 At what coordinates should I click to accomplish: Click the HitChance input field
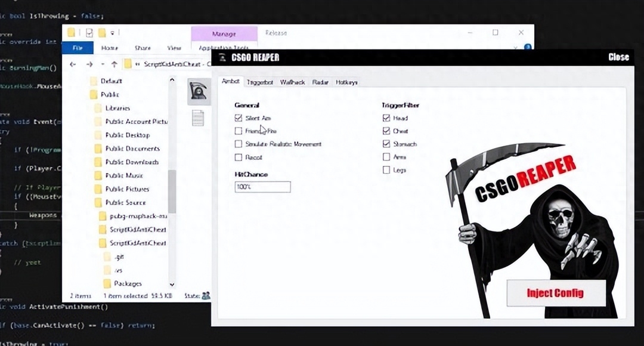[262, 187]
